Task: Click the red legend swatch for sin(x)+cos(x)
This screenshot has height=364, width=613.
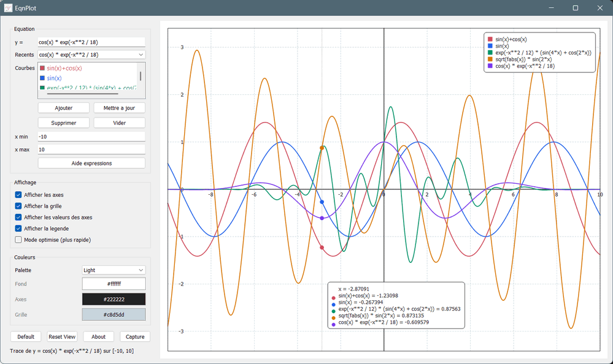Action: [490, 39]
